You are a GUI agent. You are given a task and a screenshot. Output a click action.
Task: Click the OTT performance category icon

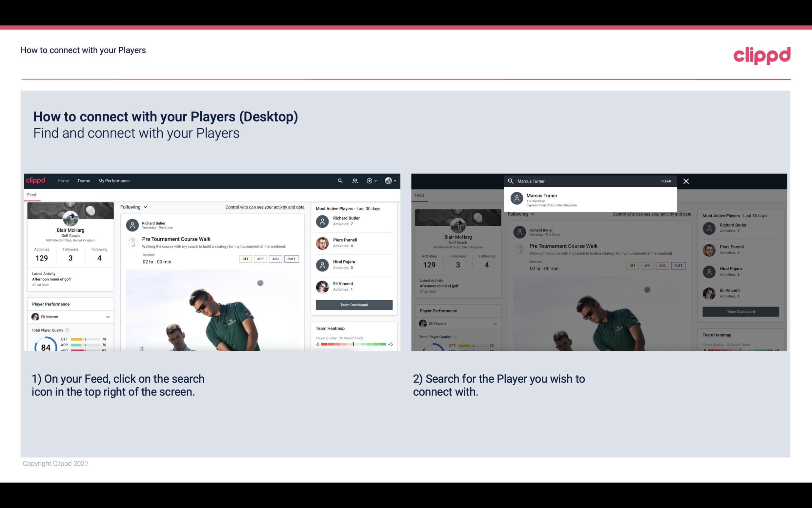pyautogui.click(x=244, y=259)
